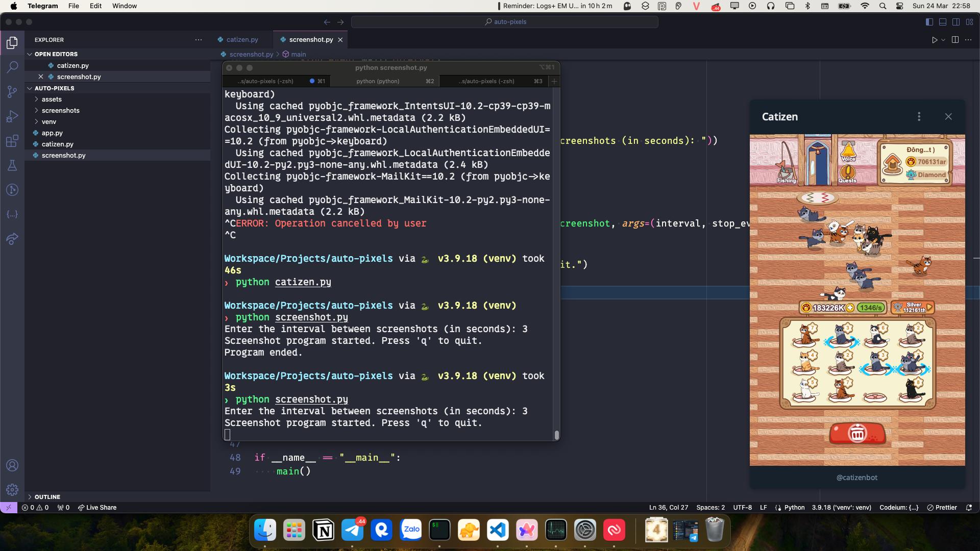Select the screenshot.py tab in editor
980x551 pixels.
tap(310, 39)
